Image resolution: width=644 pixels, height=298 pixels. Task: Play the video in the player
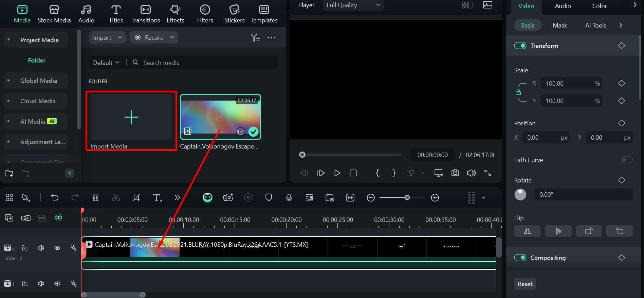337,173
